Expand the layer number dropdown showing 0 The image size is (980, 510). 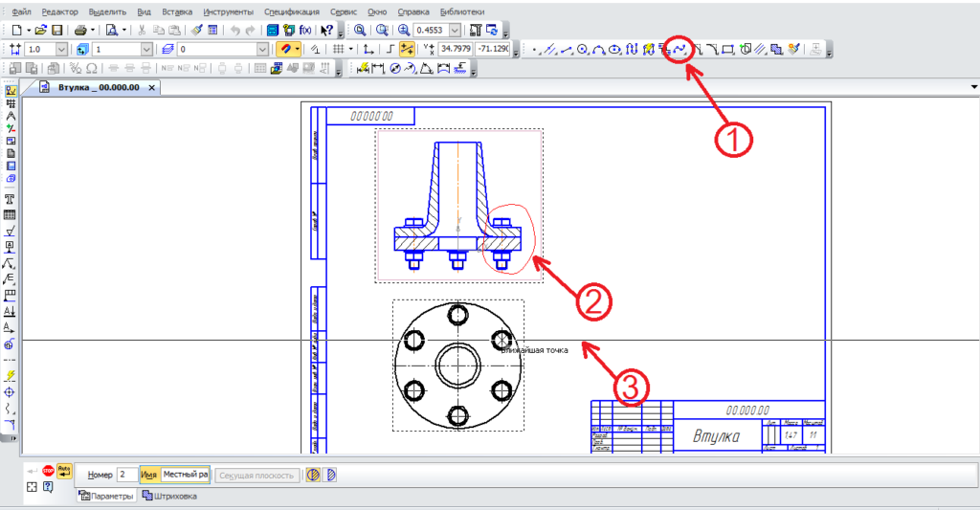tap(262, 49)
